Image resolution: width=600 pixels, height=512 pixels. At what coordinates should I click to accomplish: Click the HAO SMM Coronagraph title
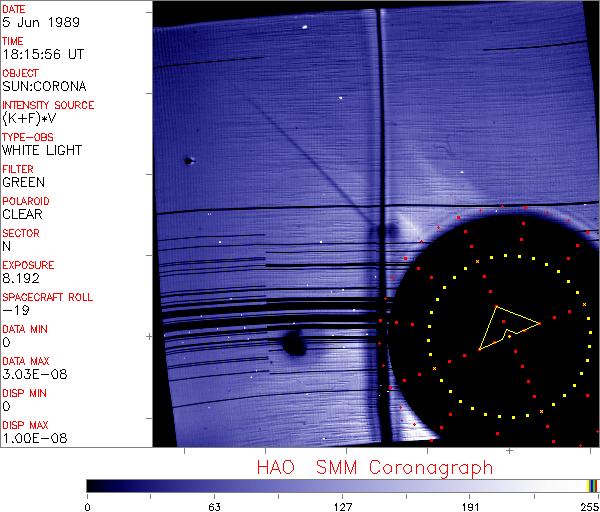[375, 466]
